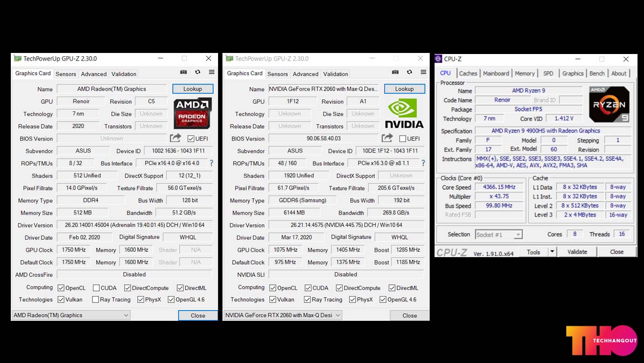The height and width of the screenshot is (363, 644).
Task: Click the BIOS Version value 90.06.58.40.03
Action: pyautogui.click(x=323, y=138)
